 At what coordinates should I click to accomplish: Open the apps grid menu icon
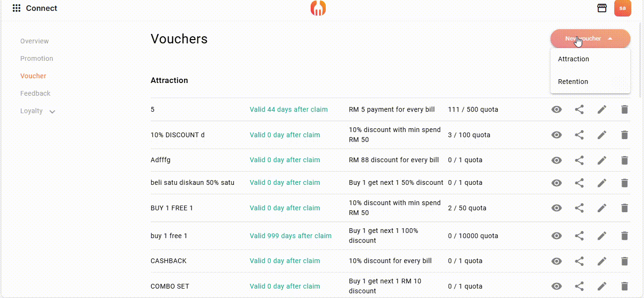(x=17, y=8)
